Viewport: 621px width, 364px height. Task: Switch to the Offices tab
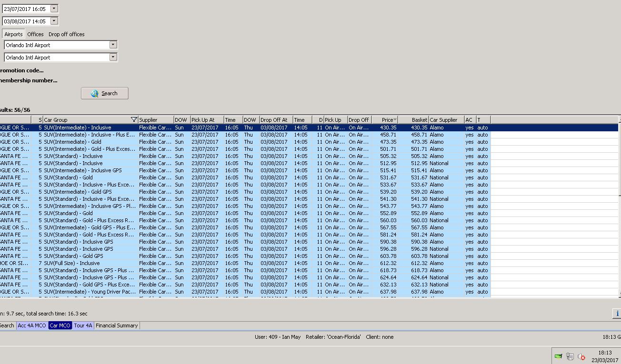click(x=35, y=34)
